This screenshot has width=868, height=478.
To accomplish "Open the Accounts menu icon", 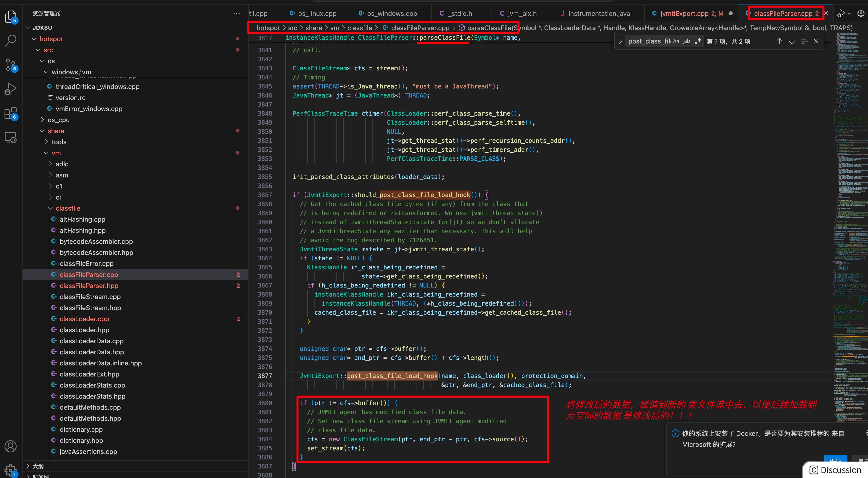I will (11, 446).
